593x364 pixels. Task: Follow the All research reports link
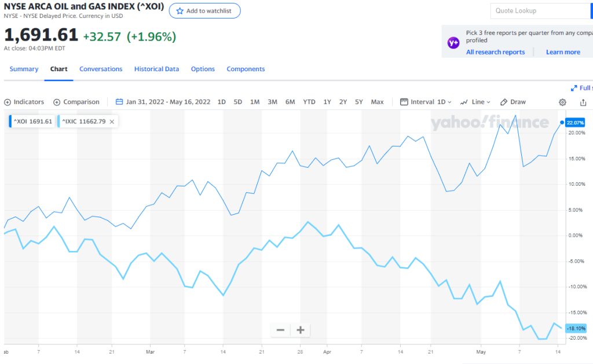click(495, 52)
